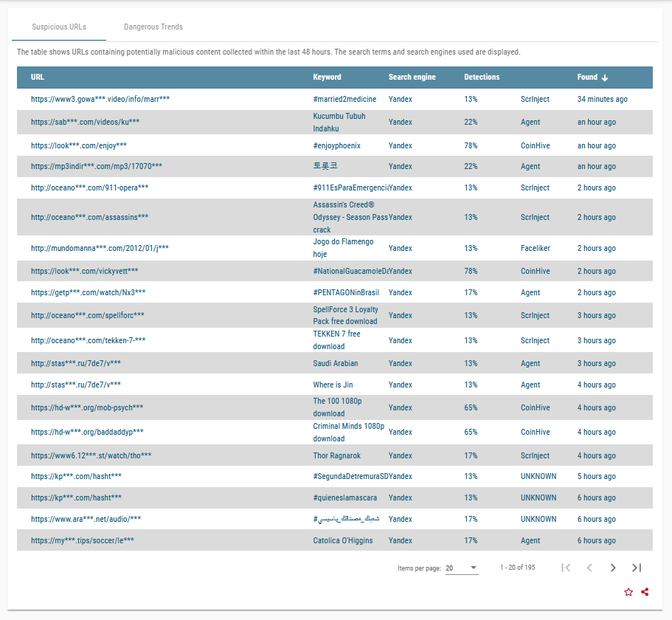Go to the next page

[613, 568]
